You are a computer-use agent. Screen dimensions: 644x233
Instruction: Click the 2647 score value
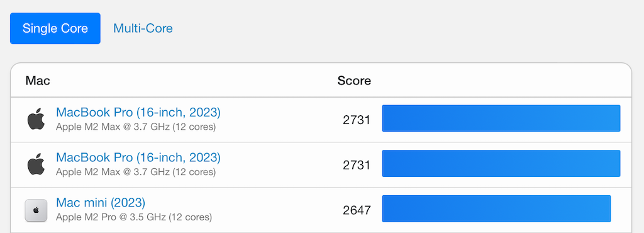[x=357, y=210]
